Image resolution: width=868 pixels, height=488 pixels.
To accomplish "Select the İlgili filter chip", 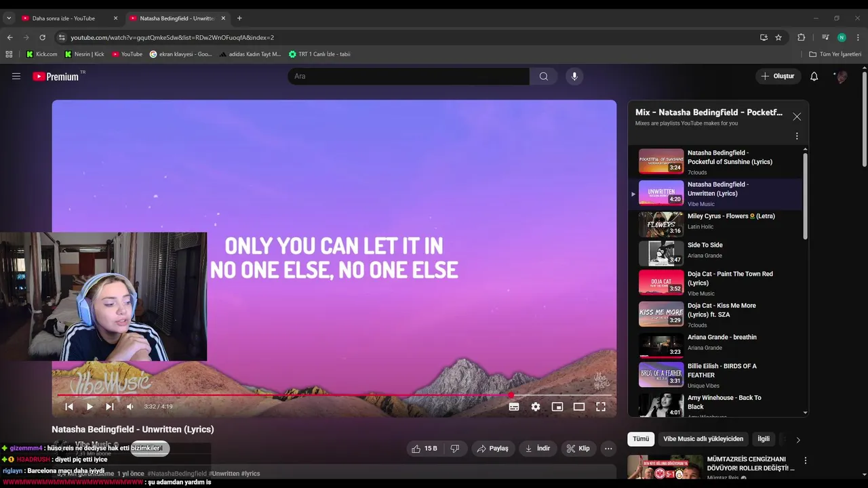I will [x=764, y=439].
